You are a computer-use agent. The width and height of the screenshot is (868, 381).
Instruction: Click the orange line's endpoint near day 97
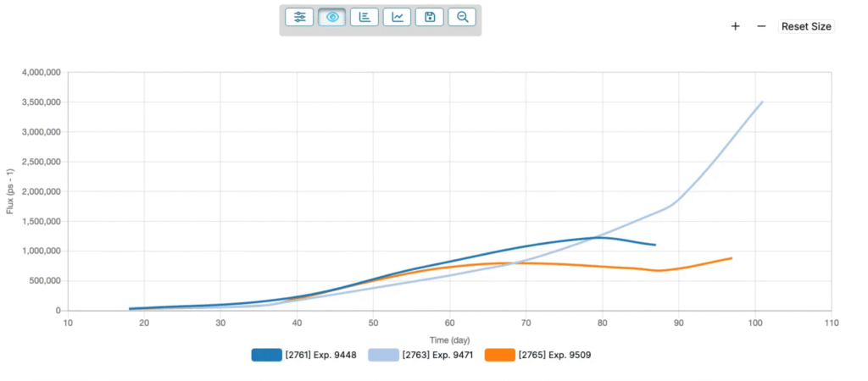point(732,258)
